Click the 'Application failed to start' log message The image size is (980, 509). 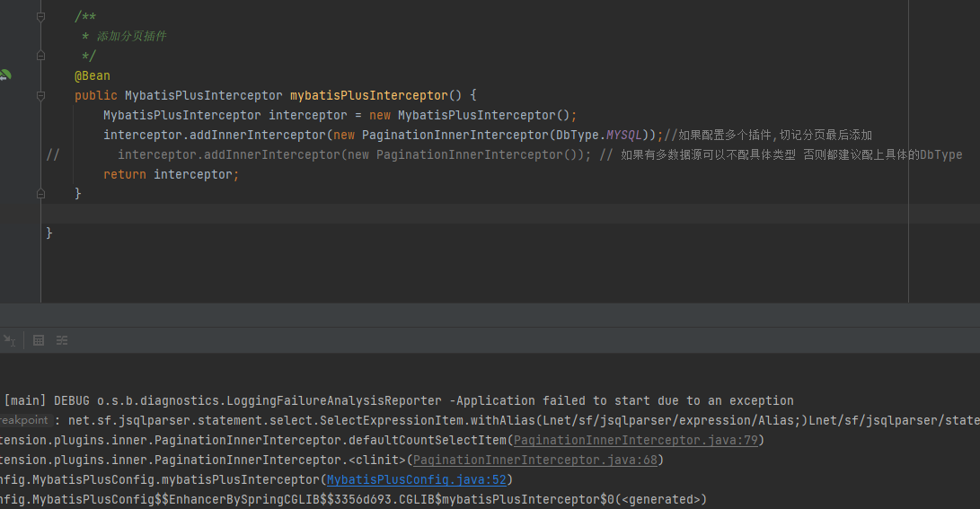(x=625, y=400)
